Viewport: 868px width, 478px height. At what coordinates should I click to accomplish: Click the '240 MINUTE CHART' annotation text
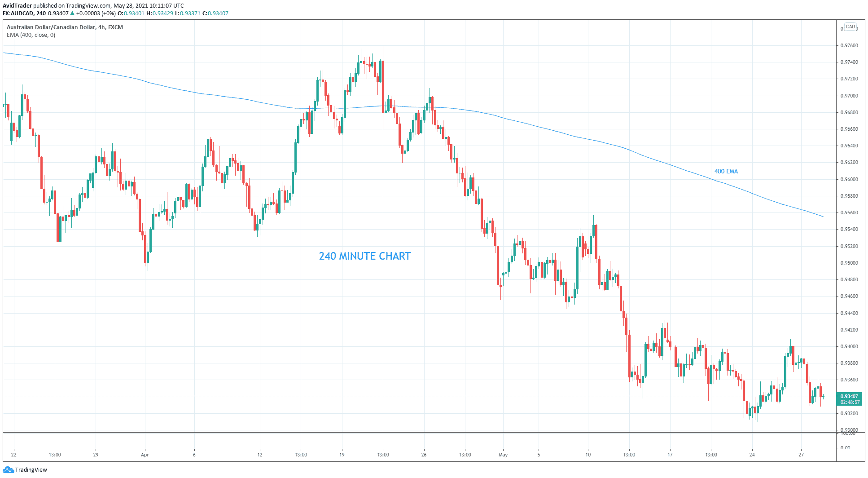point(365,256)
